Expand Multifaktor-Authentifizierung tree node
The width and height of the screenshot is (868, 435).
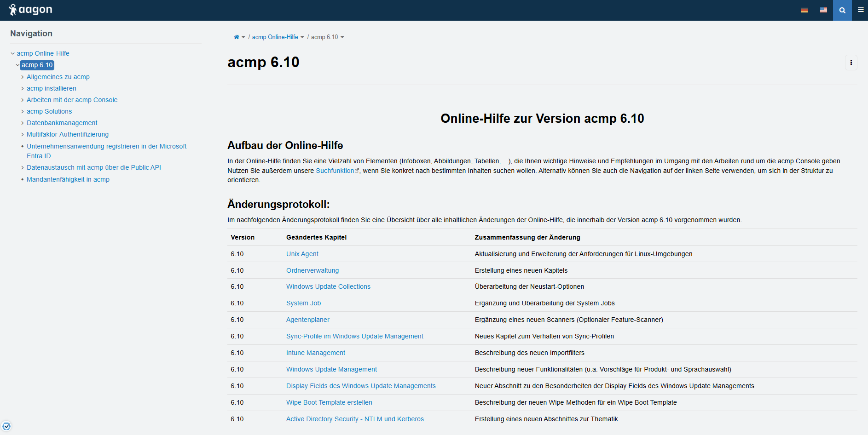23,134
